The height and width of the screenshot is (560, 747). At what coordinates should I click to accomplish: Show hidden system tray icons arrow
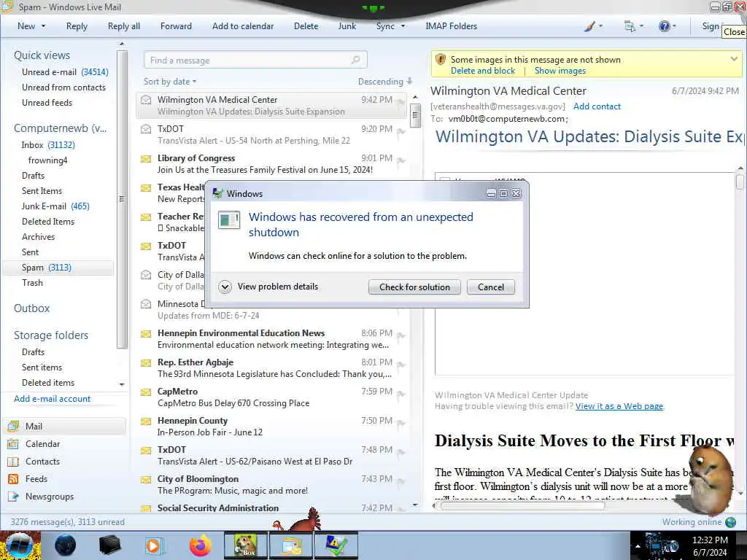click(638, 546)
